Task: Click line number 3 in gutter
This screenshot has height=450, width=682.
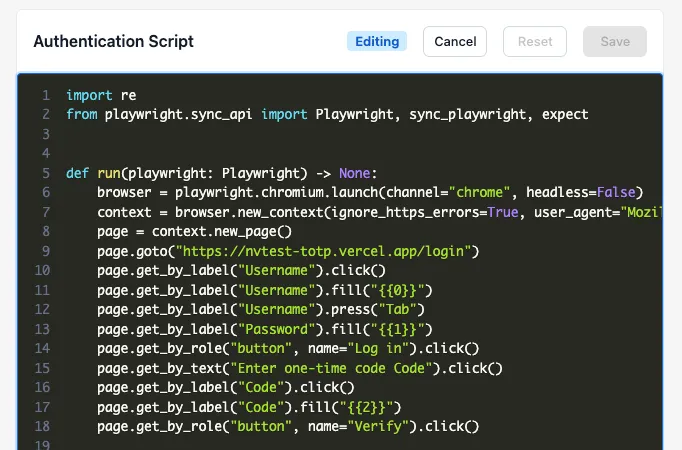Action: click(46, 134)
